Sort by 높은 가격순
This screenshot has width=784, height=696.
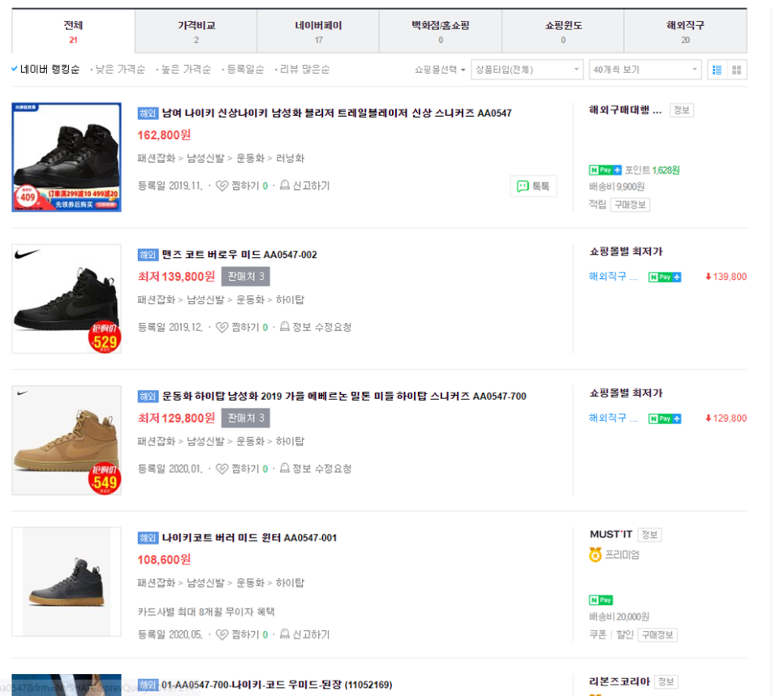[x=184, y=70]
